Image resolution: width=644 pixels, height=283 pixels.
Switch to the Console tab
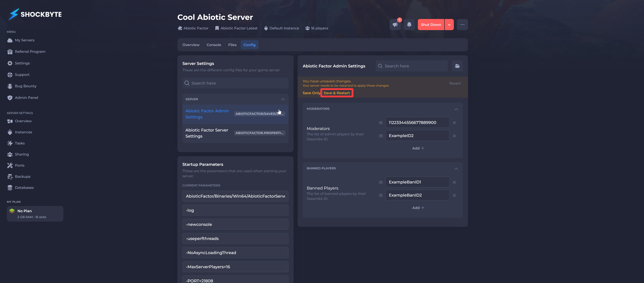pyautogui.click(x=214, y=45)
